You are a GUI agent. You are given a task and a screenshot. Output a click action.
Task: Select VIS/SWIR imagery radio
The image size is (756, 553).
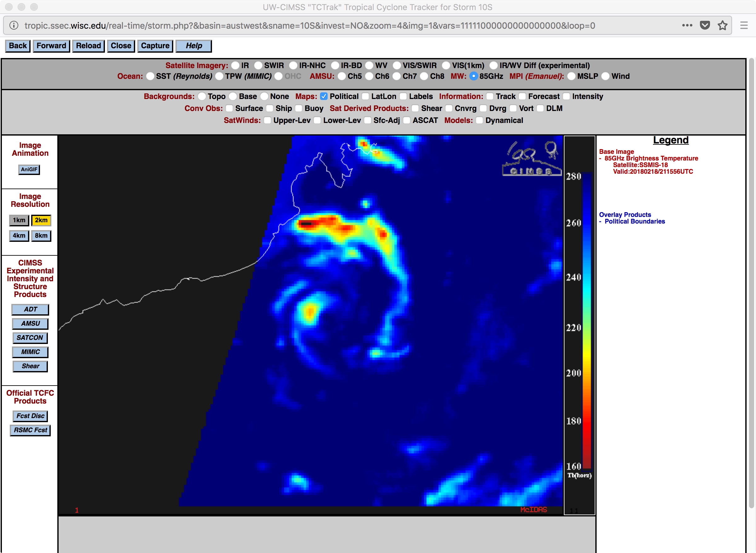(x=397, y=66)
